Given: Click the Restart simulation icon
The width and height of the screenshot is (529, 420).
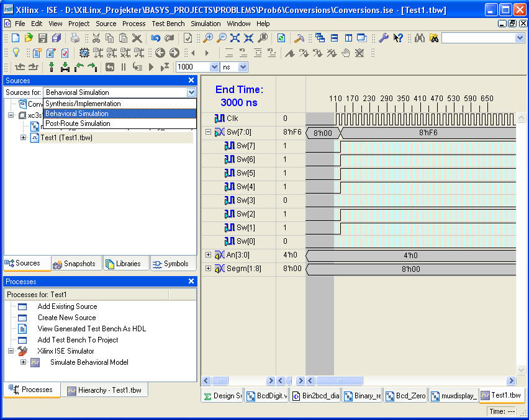Looking at the screenshot, I should (110, 67).
